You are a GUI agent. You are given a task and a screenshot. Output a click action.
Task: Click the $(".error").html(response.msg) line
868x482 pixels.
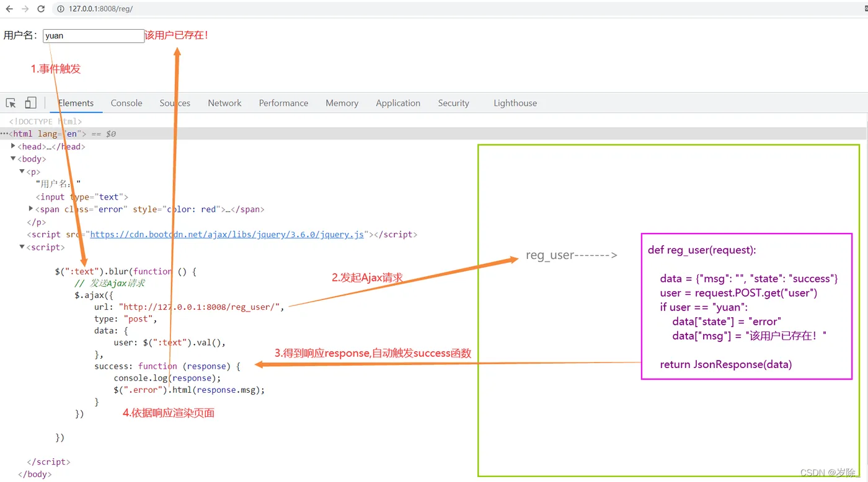click(x=189, y=390)
